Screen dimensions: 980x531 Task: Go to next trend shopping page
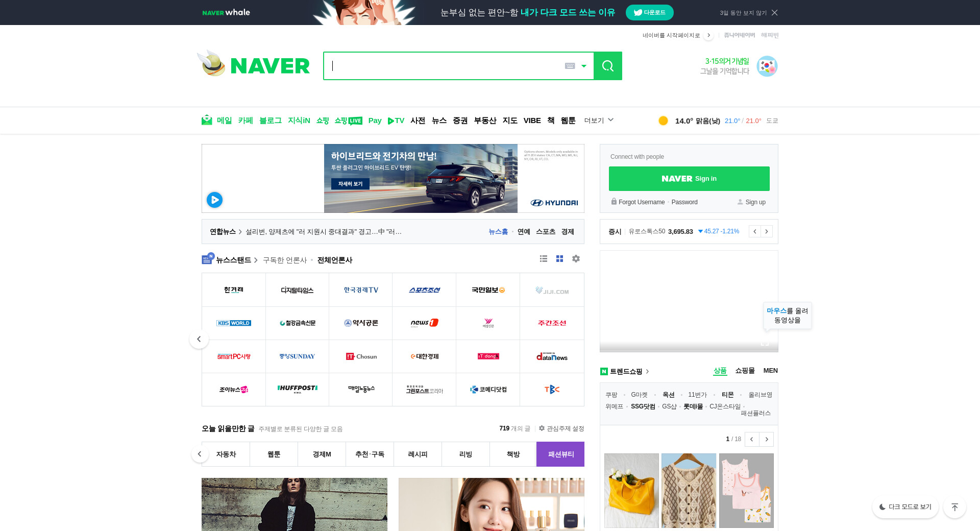tap(766, 439)
